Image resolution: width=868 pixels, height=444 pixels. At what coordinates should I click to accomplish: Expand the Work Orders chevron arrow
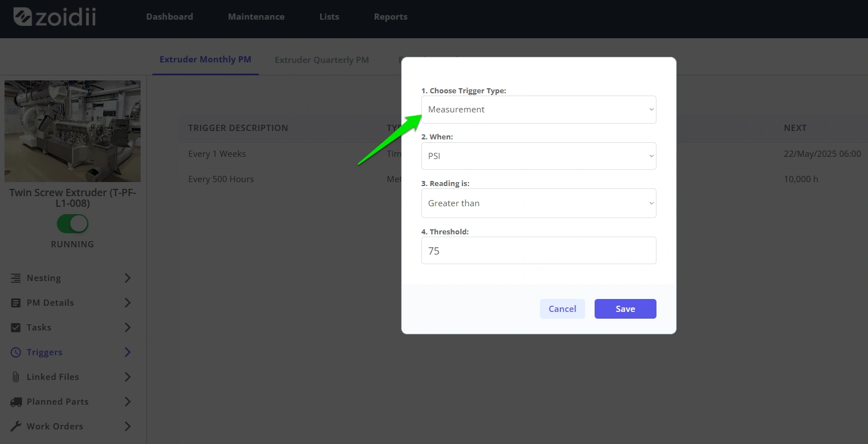pos(128,426)
